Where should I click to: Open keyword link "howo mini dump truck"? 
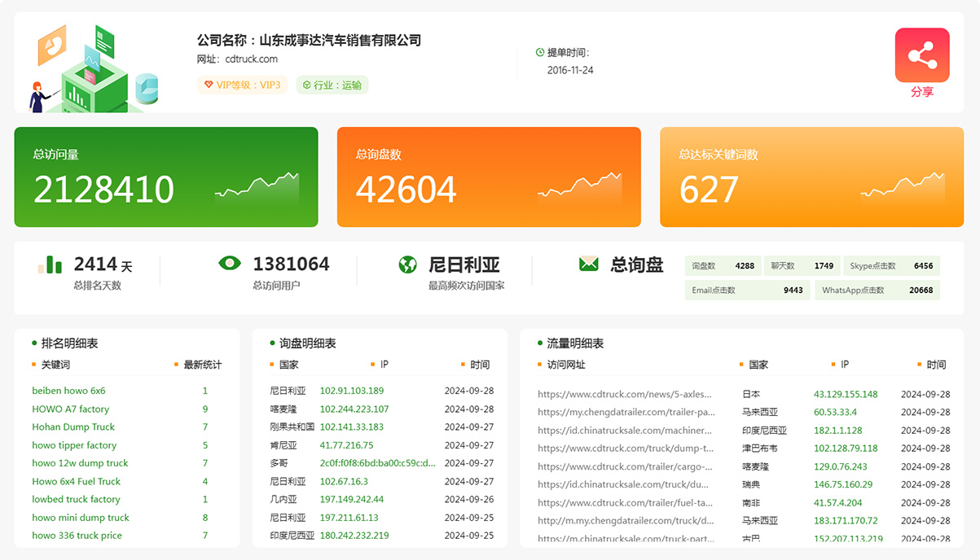[80, 517]
